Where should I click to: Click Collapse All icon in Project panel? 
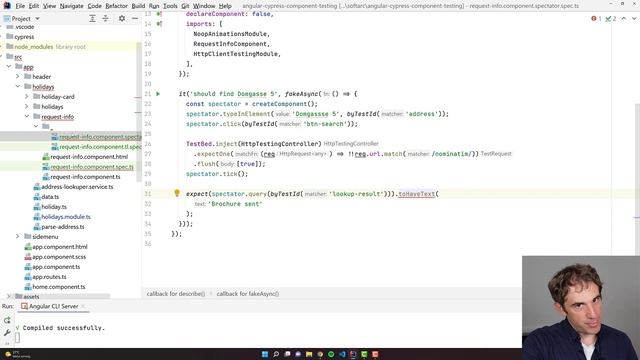click(105, 18)
